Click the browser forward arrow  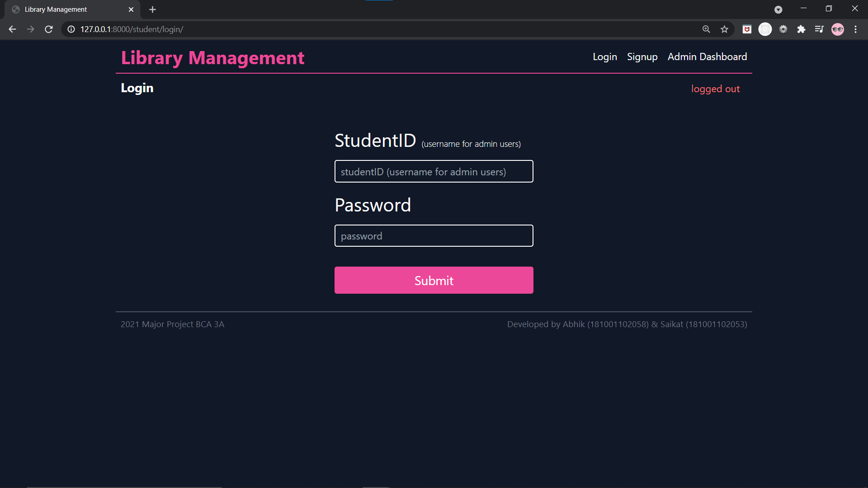tap(30, 29)
